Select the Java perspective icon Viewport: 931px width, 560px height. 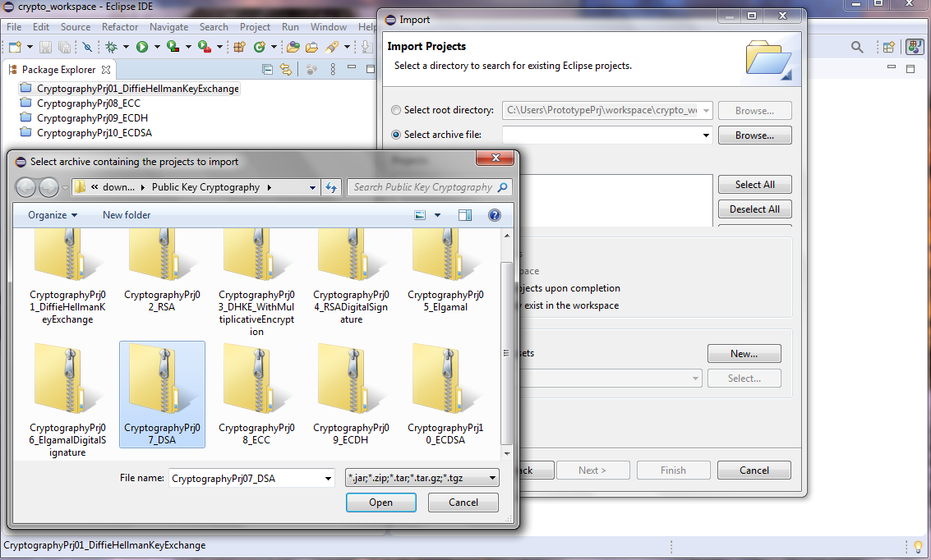tap(915, 47)
